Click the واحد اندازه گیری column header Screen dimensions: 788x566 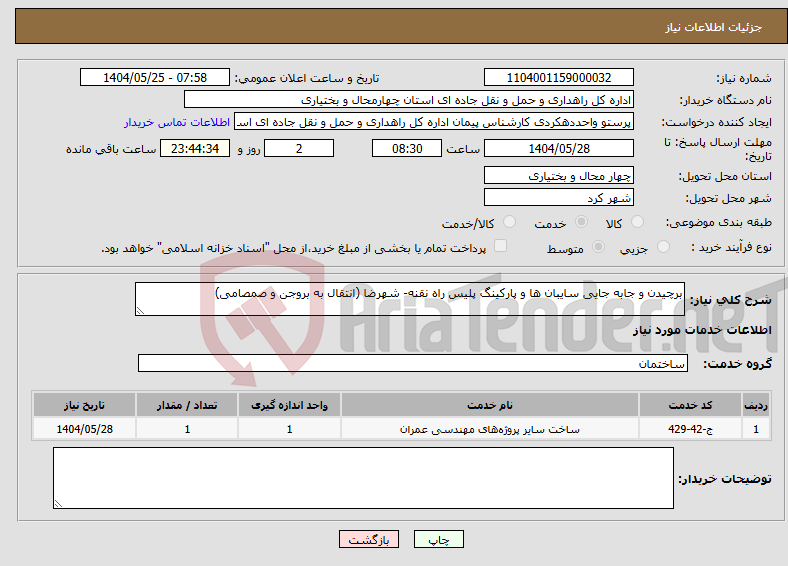[x=289, y=405]
